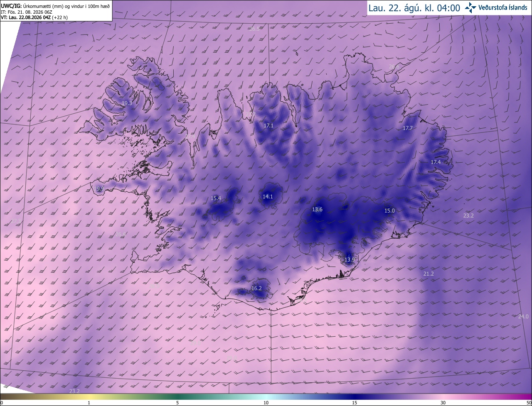This screenshot has height=406, width=532.
Task: Click the VT valid time line in info box
Action: (x=34, y=17)
